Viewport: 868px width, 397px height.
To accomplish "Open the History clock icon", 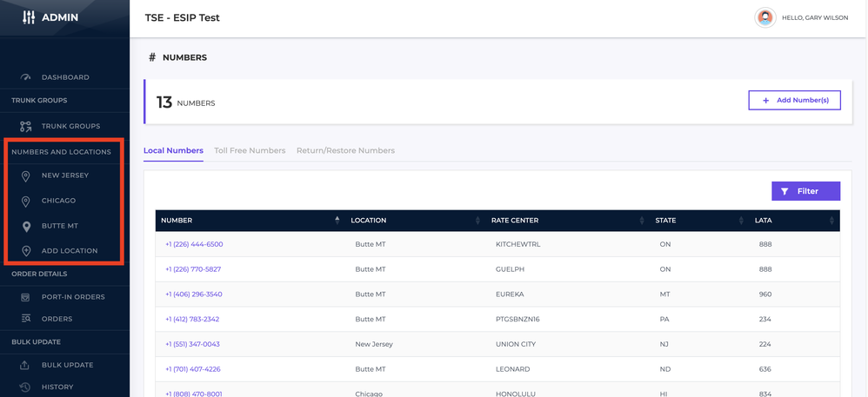I will (25, 387).
